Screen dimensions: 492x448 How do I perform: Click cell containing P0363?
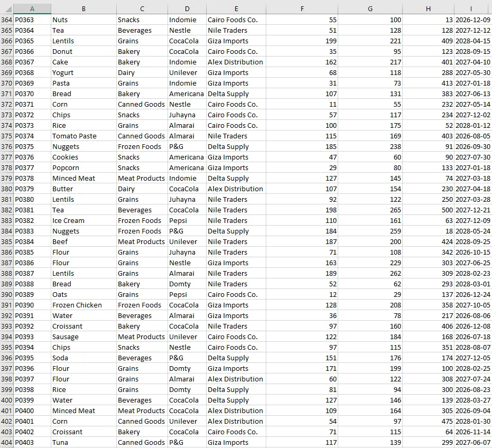[x=32, y=20]
